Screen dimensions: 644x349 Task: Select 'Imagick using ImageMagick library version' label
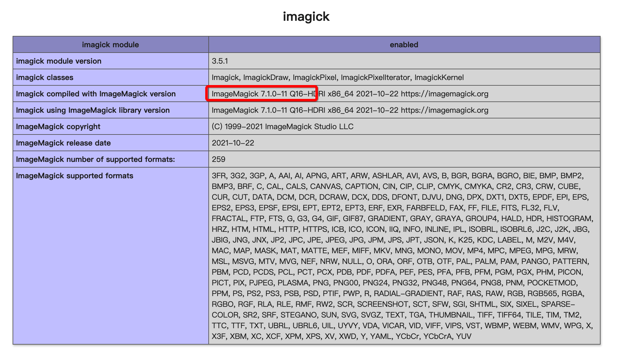point(93,110)
